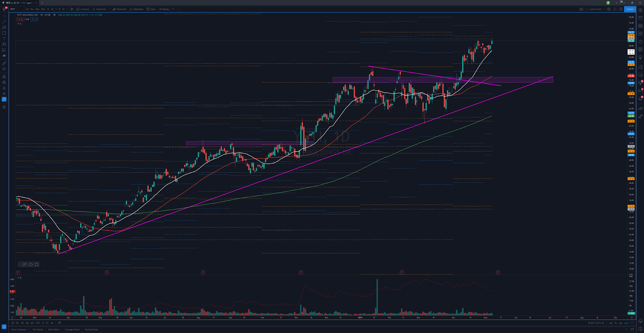Open the hotlists panel icon

point(640,42)
